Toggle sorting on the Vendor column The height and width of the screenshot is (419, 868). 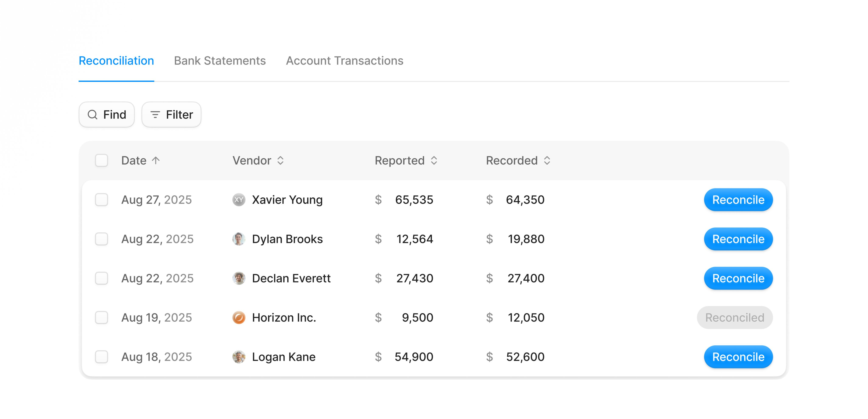281,161
